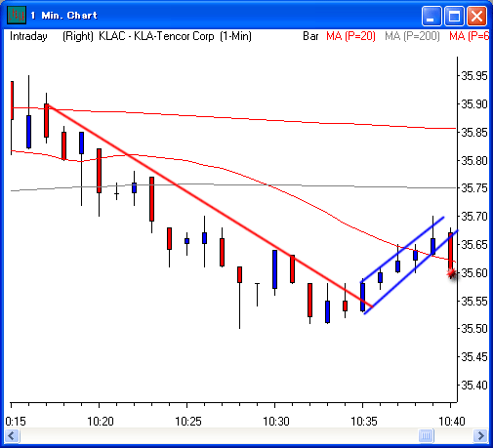Click the red star last-price marker
The width and height of the screenshot is (493, 448).
[451, 273]
